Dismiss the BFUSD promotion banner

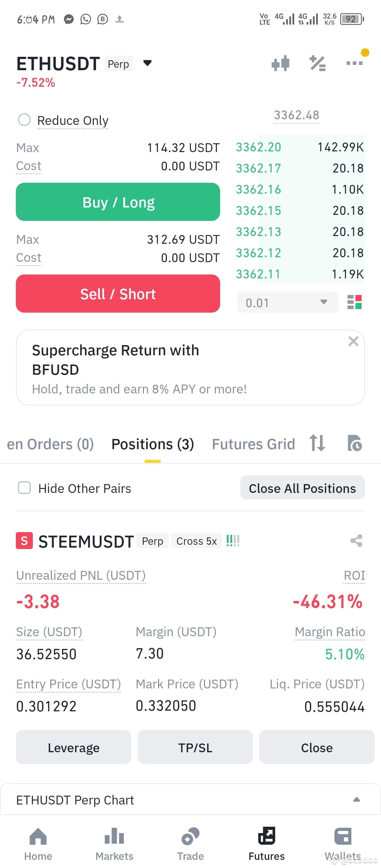[x=353, y=341]
